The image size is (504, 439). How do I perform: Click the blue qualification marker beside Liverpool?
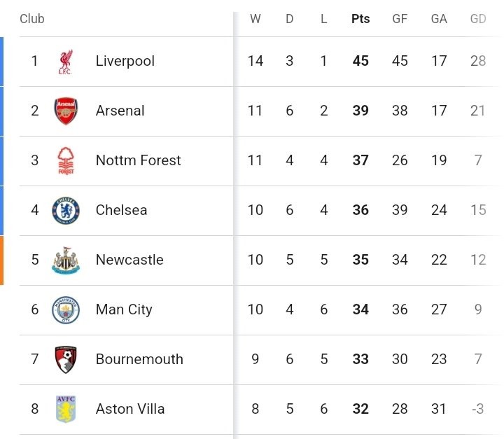pos(2,62)
